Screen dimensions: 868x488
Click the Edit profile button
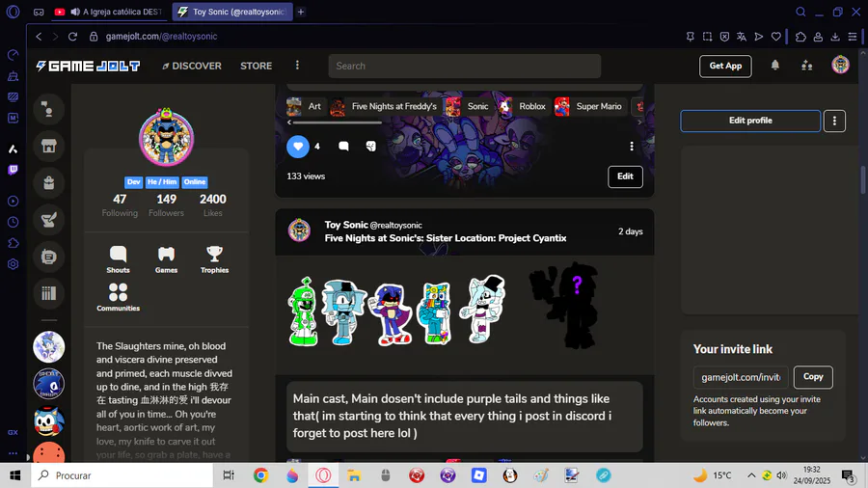[750, 121]
